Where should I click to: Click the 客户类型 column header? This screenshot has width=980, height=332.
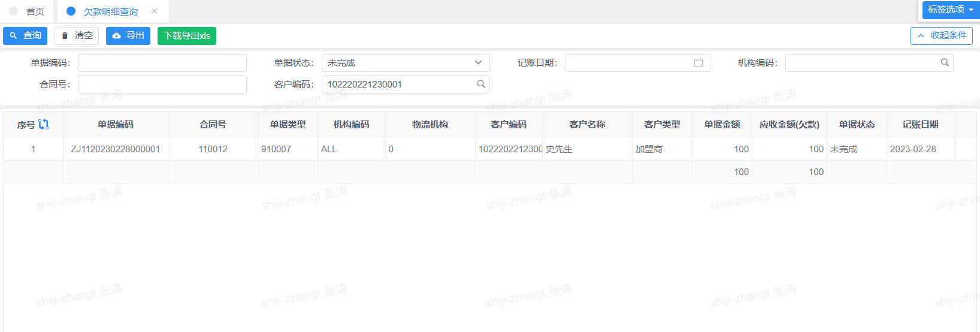click(x=663, y=125)
